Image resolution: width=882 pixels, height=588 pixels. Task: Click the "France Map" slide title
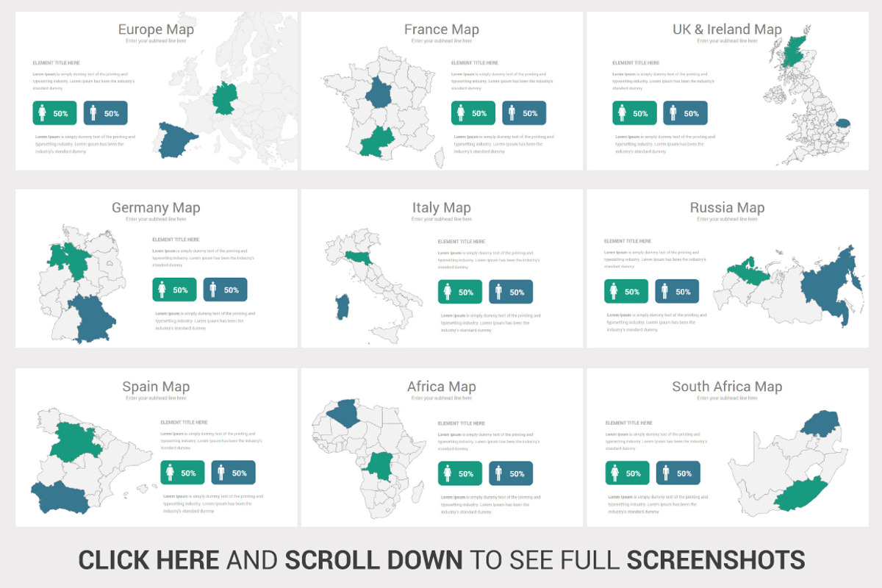(441, 29)
